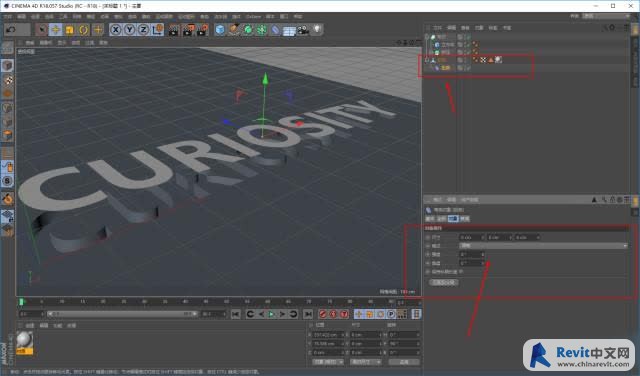Select Edges mode in left sidebar
The height and width of the screenshot is (376, 640).
pos(7,122)
